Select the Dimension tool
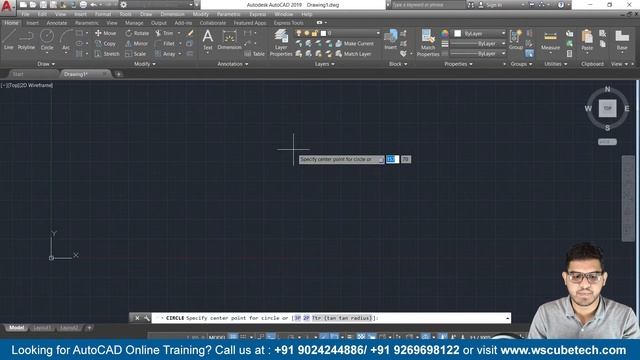Screen dimensions: 640x360 pyautogui.click(x=229, y=40)
